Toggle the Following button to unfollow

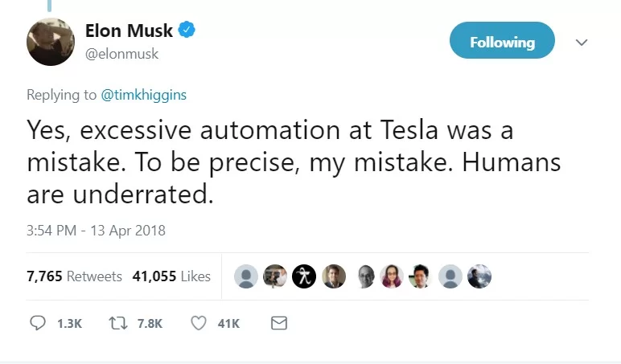tap(502, 42)
